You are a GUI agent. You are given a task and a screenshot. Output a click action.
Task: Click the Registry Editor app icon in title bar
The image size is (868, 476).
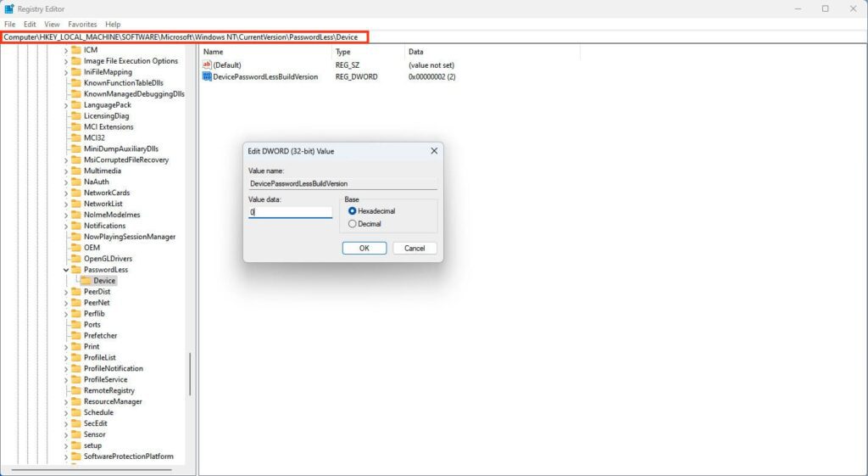[8, 8]
